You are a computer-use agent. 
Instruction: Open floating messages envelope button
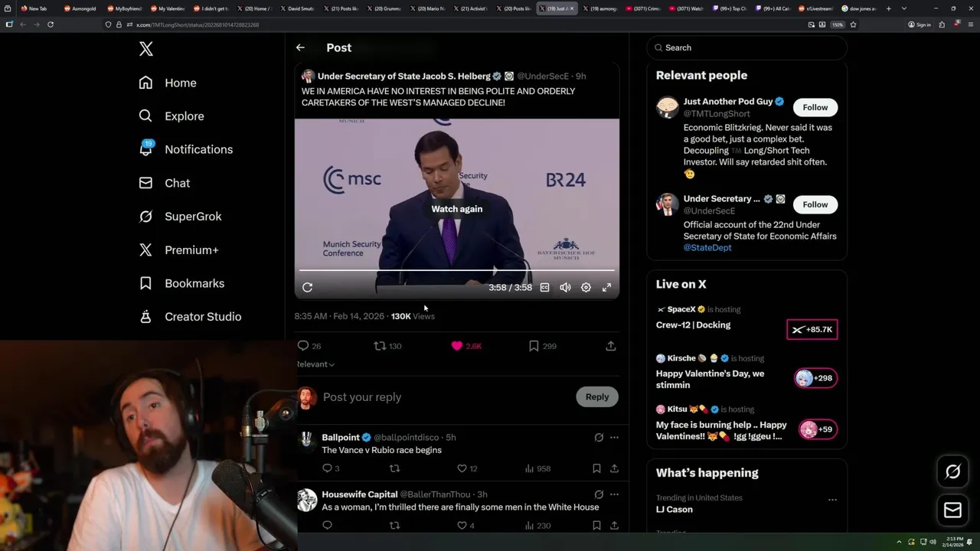point(953,510)
